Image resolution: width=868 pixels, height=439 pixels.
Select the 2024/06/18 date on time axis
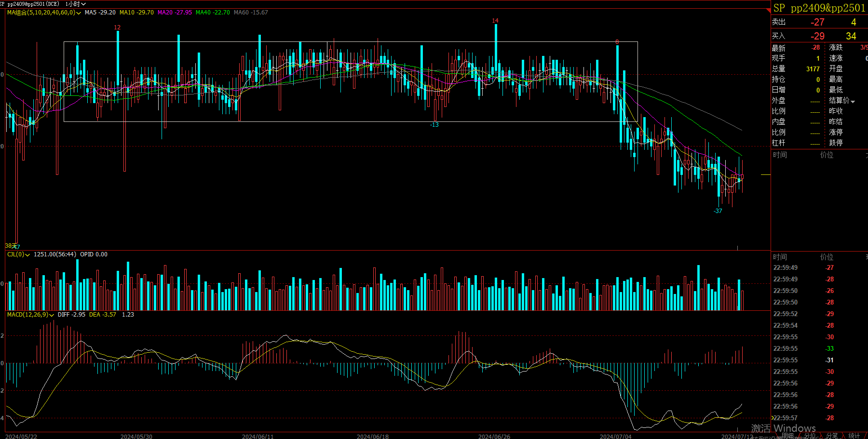click(372, 436)
